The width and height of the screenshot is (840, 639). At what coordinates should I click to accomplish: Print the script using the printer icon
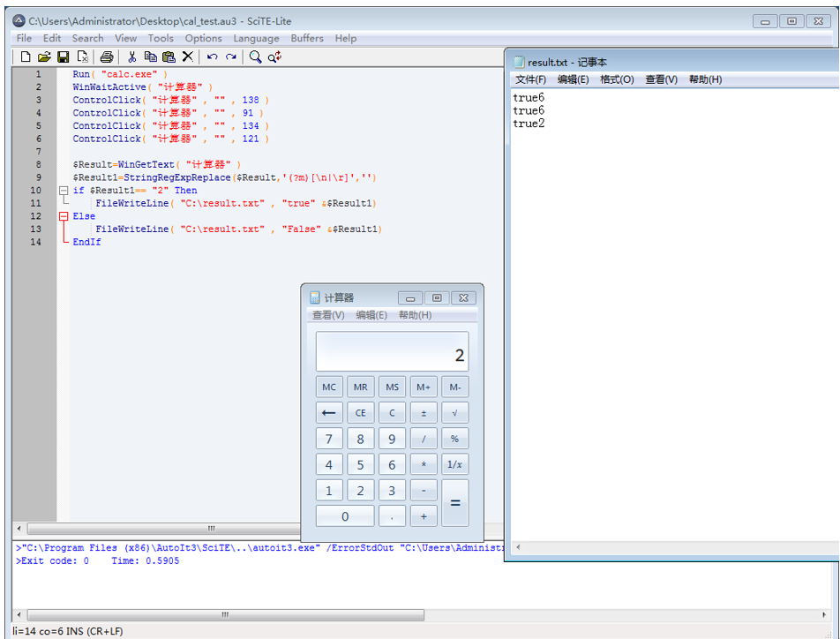[x=107, y=56]
